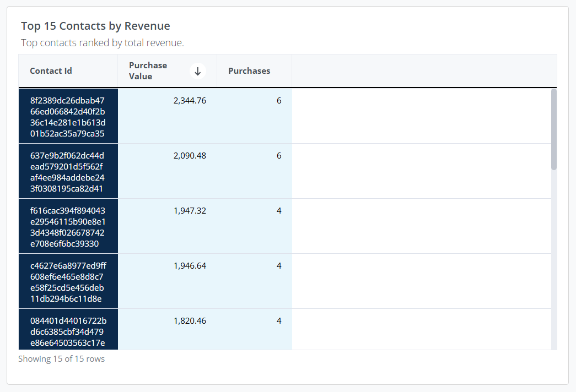Select contact ID starting with 8f2389dc26dbab47

pyautogui.click(x=68, y=116)
